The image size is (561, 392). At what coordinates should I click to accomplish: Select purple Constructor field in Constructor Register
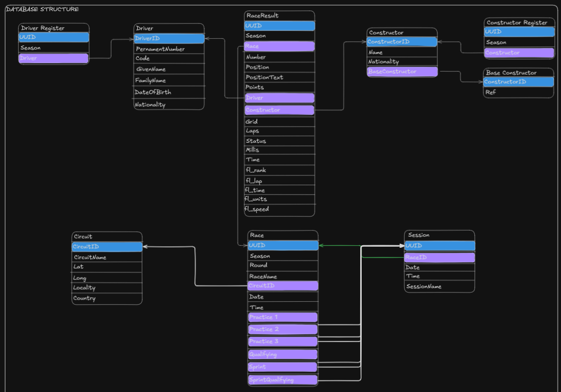click(x=519, y=52)
